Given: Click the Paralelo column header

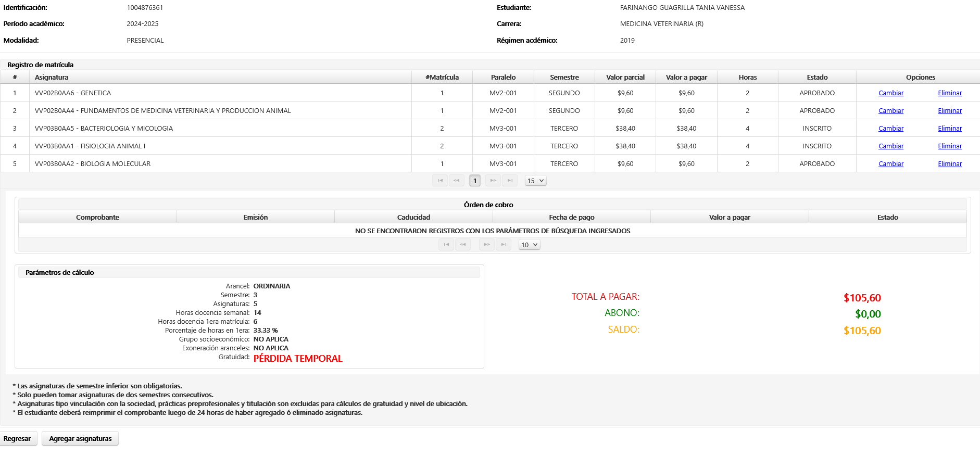Looking at the screenshot, I should [x=503, y=77].
